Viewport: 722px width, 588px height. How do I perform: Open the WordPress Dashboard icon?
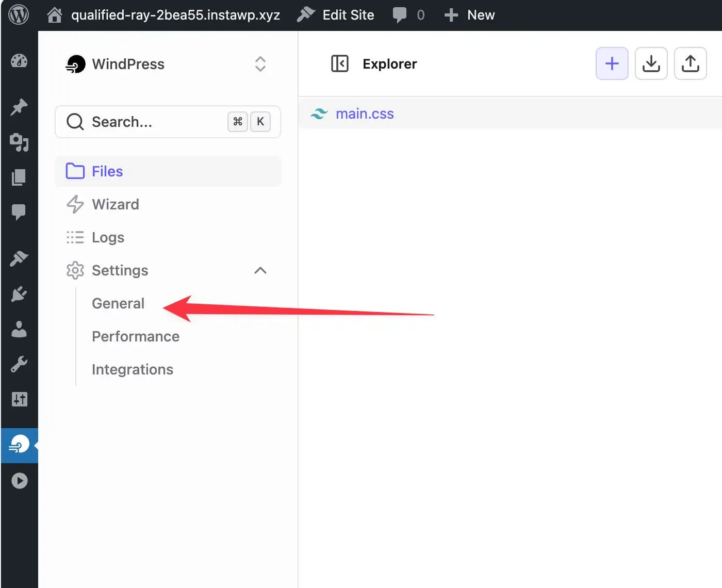pyautogui.click(x=19, y=60)
